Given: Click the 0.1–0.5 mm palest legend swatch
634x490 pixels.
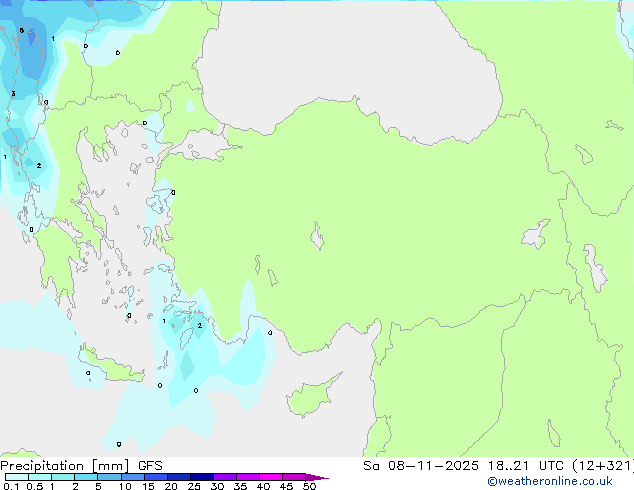Looking at the screenshot, I should click(x=17, y=477).
